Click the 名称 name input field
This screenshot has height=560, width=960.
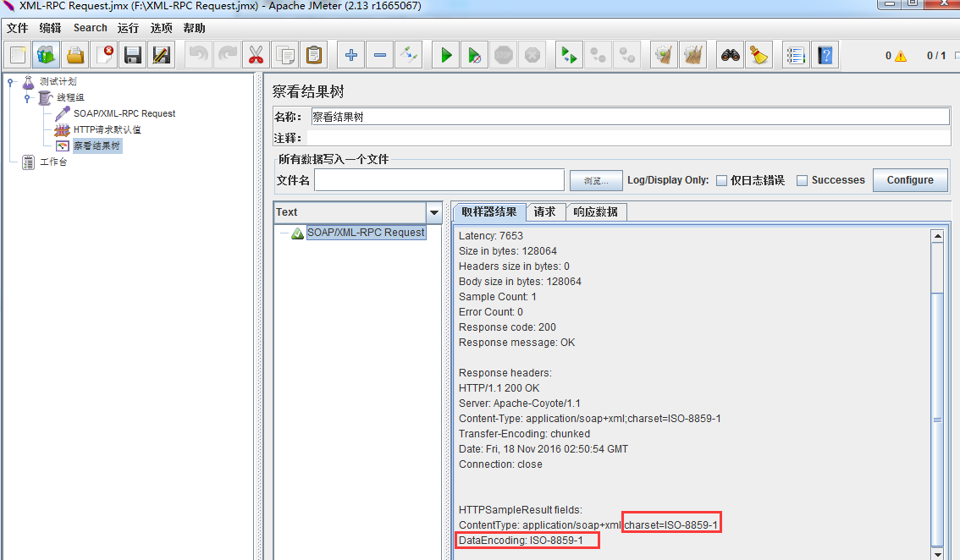630,117
